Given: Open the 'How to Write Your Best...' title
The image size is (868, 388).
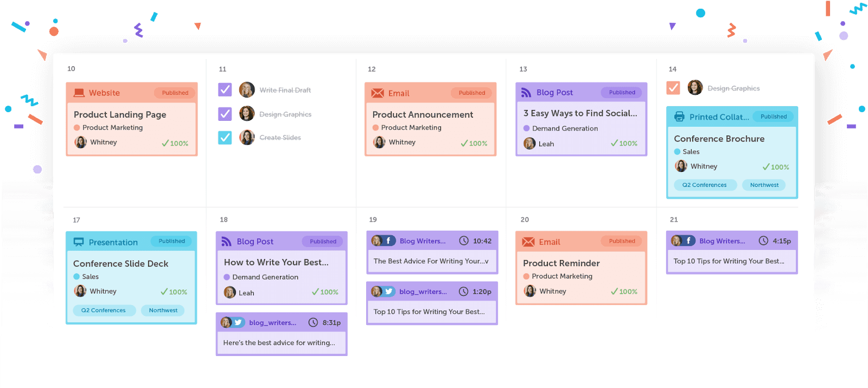Looking at the screenshot, I should (276, 262).
